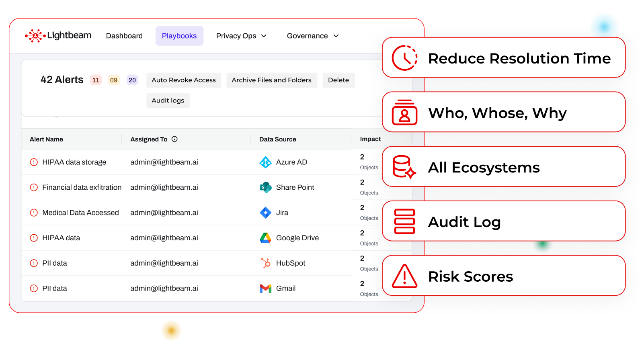The image size is (644, 346).
Task: Click the Gmail icon
Action: tap(265, 289)
